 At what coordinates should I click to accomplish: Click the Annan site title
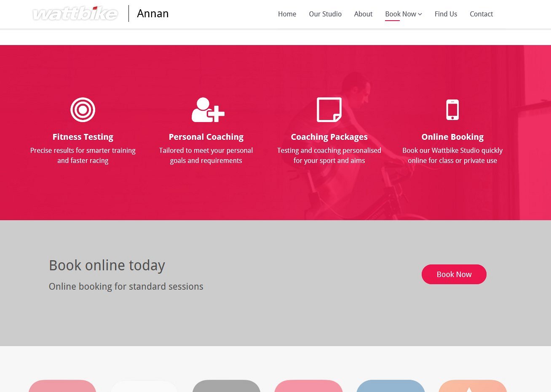tap(153, 13)
